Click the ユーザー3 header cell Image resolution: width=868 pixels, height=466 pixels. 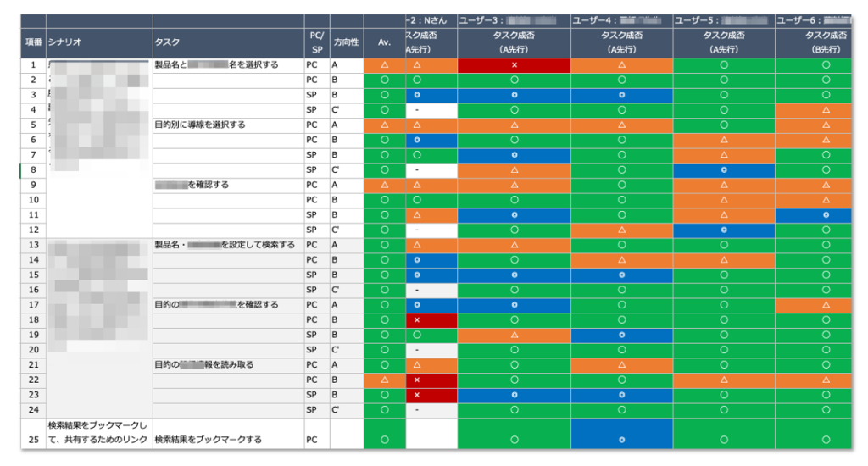(x=514, y=19)
